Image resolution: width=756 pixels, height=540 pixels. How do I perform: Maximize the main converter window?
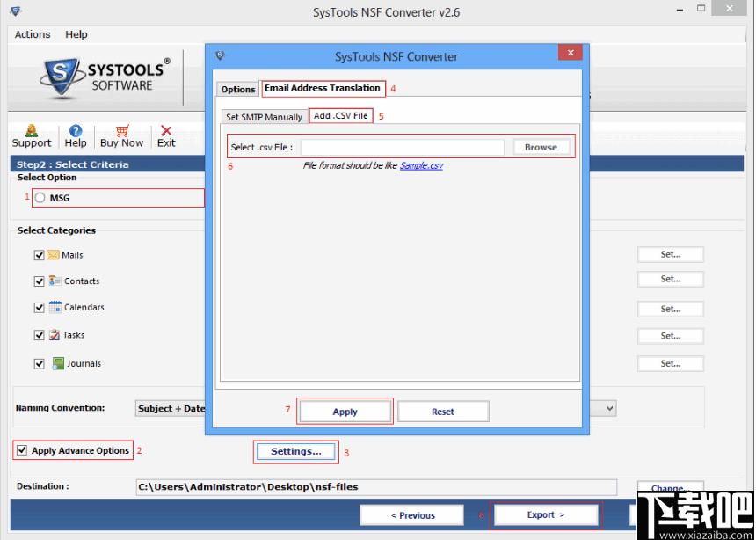click(x=701, y=9)
